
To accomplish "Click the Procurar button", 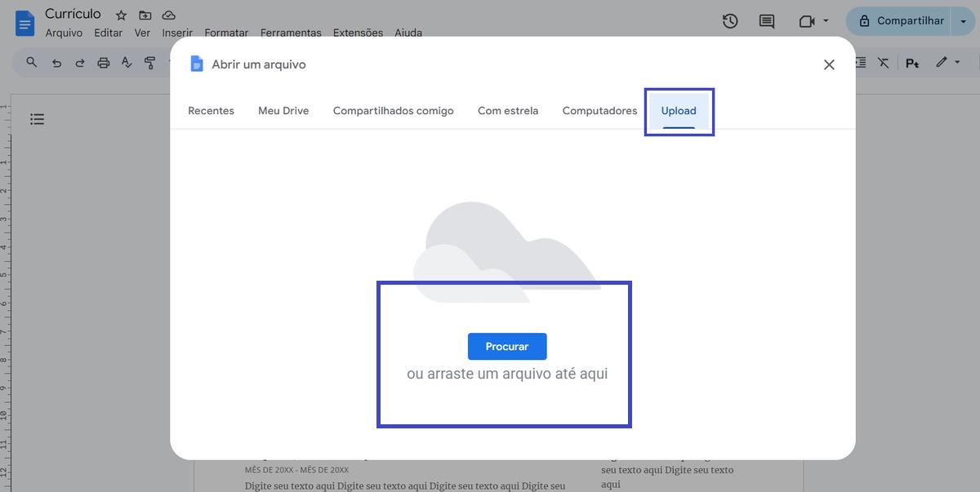I will [507, 346].
